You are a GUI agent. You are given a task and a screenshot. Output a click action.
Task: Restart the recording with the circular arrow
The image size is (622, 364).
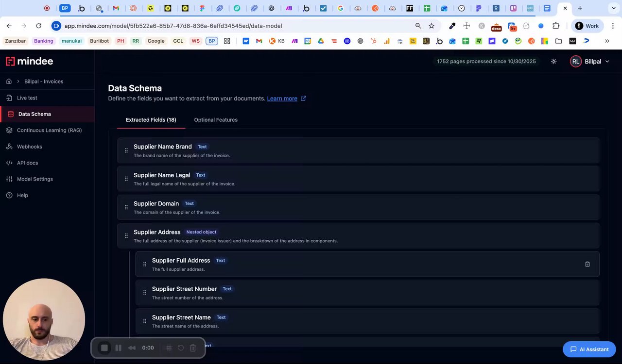click(181, 348)
